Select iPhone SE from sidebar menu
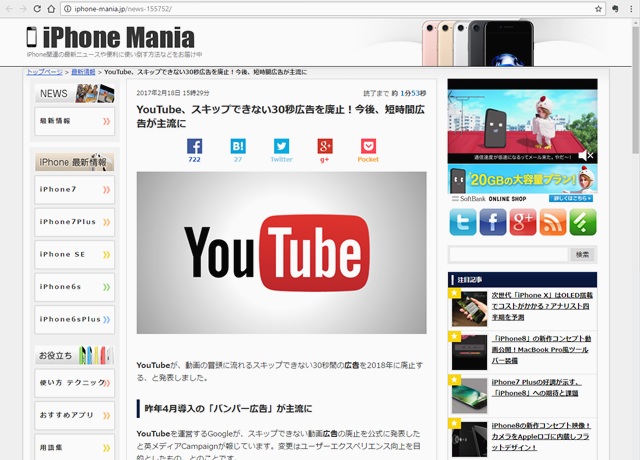640x460 pixels. pos(74,254)
